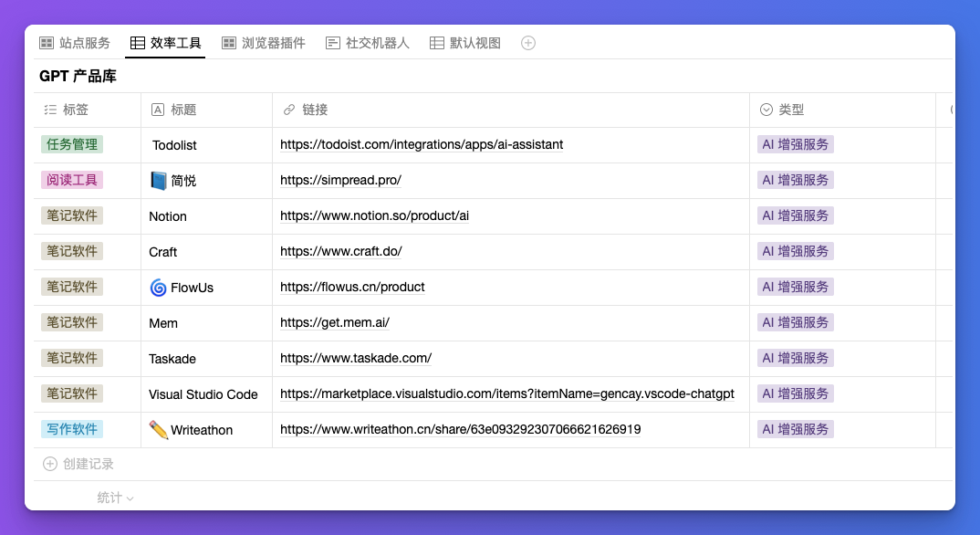The width and height of the screenshot is (980, 535).
Task: Click the plus icon next to 创建记录
Action: (50, 464)
